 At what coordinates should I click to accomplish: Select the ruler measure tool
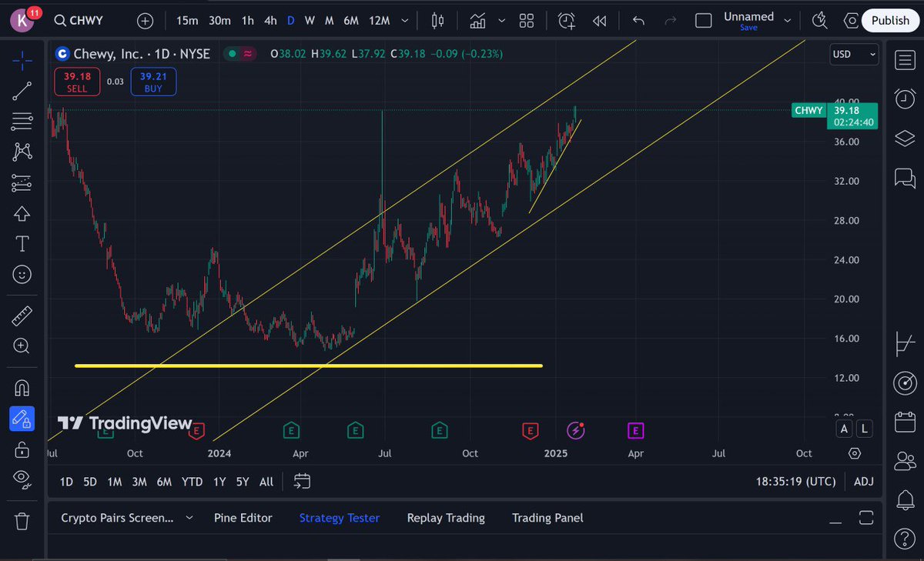click(22, 316)
